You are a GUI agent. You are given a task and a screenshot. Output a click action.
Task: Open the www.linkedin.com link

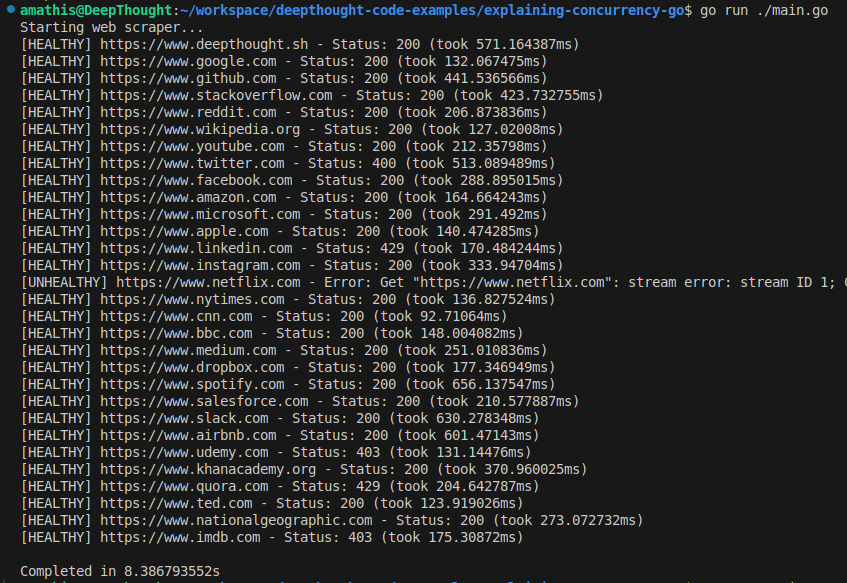click(197, 249)
